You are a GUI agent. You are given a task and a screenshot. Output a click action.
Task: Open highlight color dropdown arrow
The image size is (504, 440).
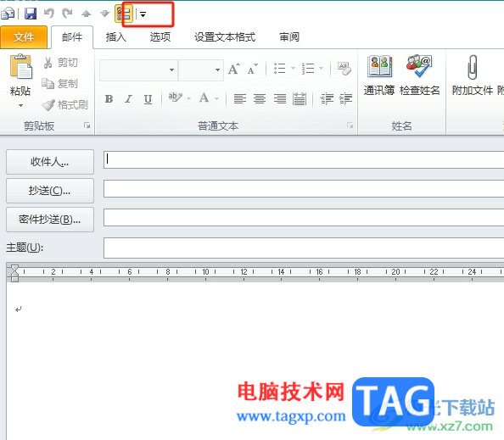(188, 98)
